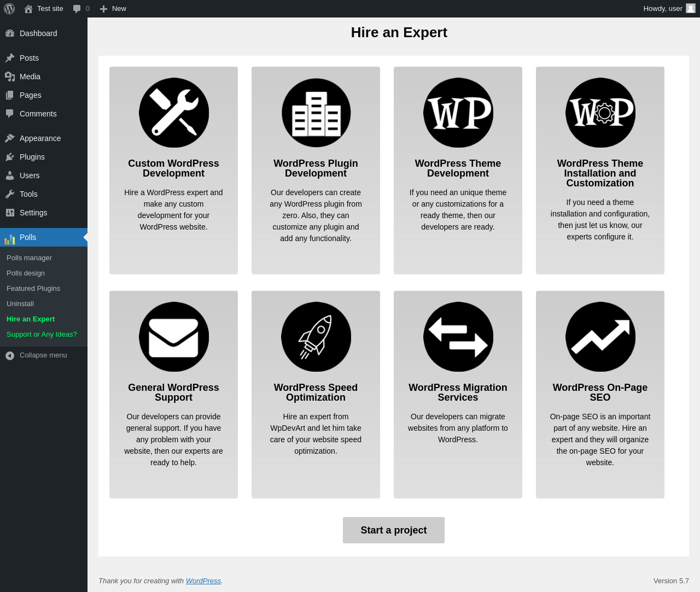Open Howdy, user account menu
This screenshot has height=592, width=700.
pyautogui.click(x=669, y=9)
